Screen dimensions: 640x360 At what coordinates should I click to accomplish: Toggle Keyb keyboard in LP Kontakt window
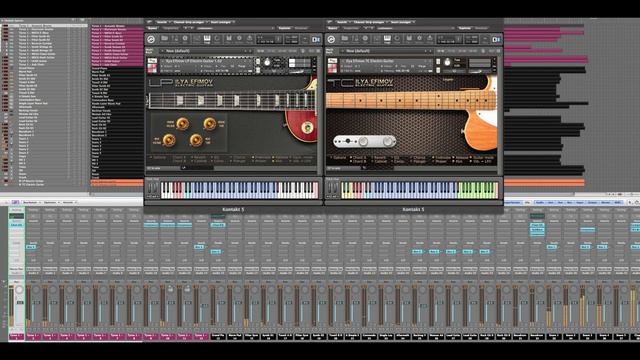pyautogui.click(x=207, y=39)
